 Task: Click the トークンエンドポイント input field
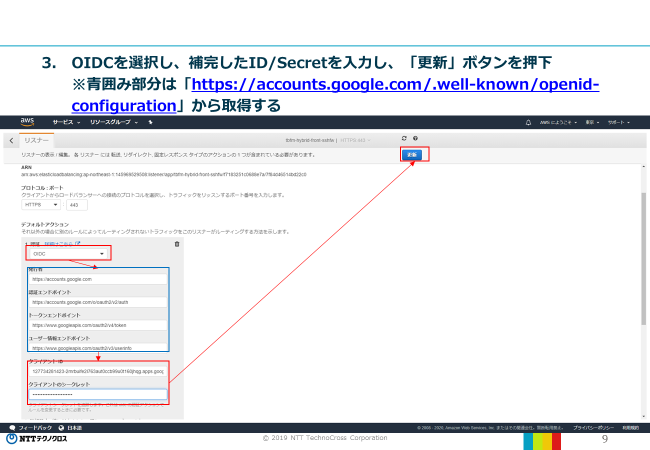click(98, 325)
